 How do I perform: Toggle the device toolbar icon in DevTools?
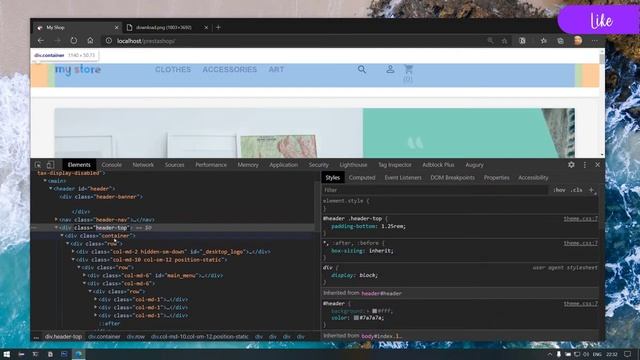[50, 165]
